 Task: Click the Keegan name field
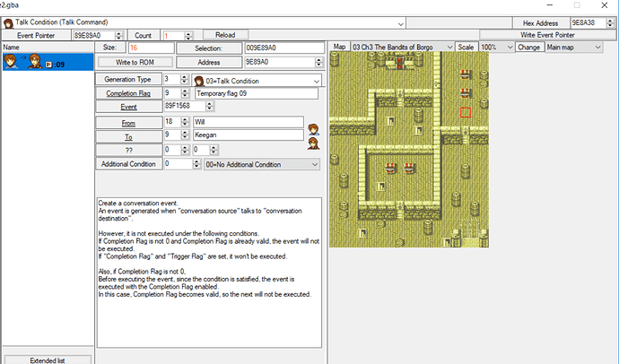(x=248, y=134)
